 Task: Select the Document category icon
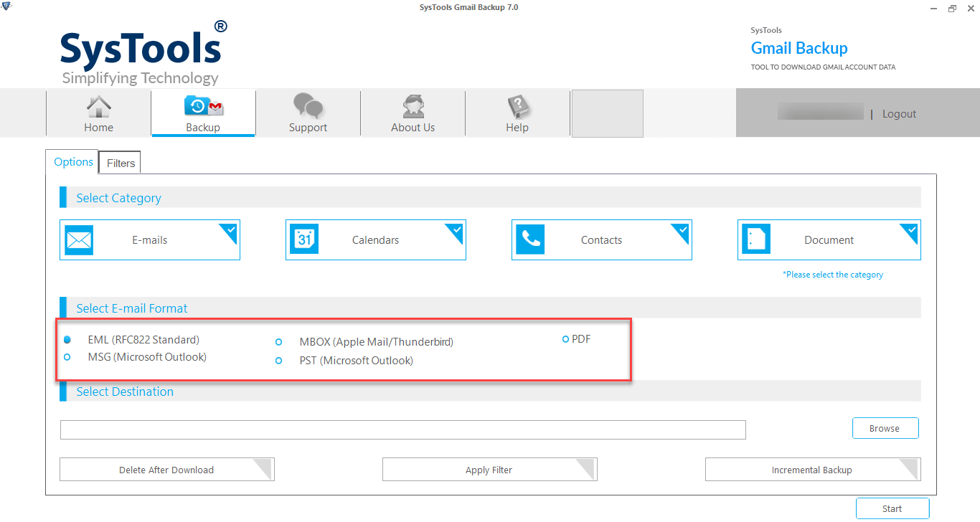(x=755, y=239)
